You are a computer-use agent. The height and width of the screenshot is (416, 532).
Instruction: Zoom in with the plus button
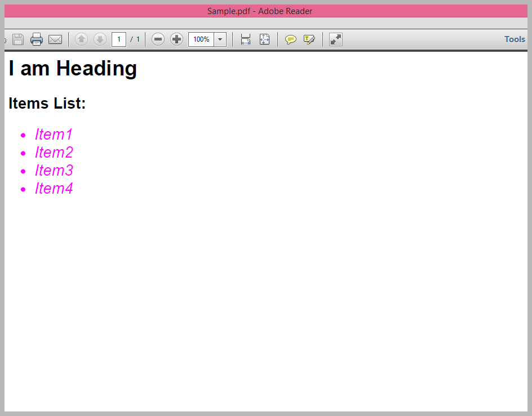tap(176, 39)
